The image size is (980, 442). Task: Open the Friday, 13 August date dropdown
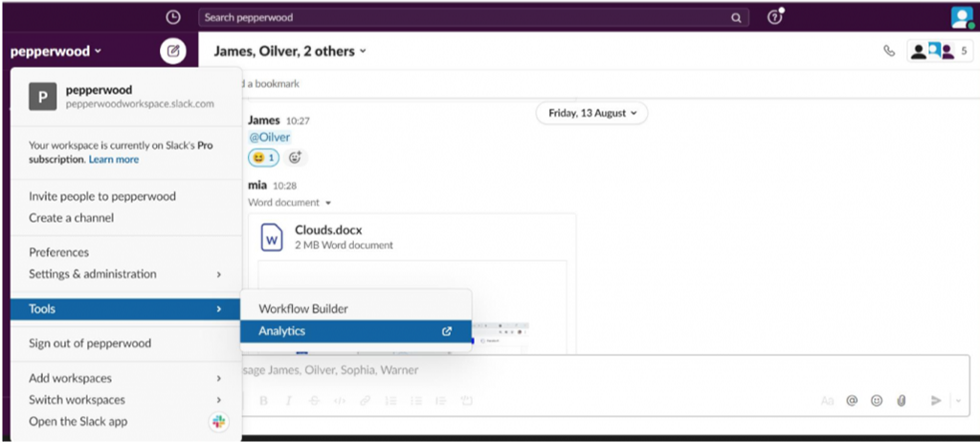591,113
